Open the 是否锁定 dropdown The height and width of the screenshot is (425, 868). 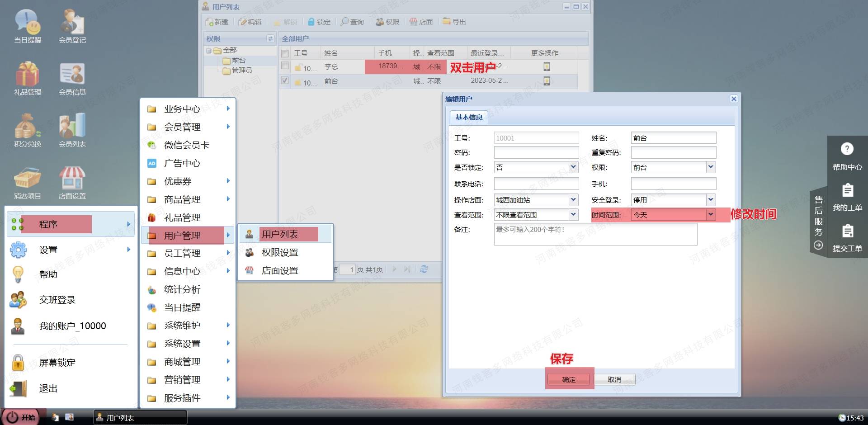tap(573, 167)
